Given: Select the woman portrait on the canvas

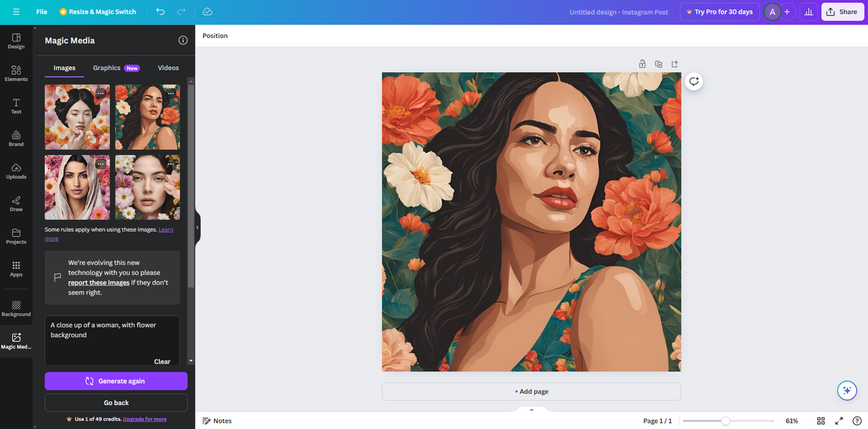Looking at the screenshot, I should click(x=531, y=222).
